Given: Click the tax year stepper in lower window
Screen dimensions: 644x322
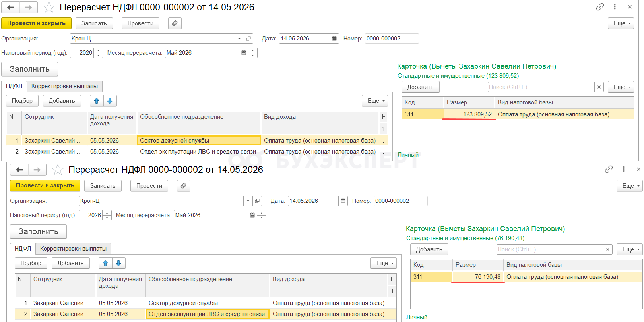Looking at the screenshot, I should [107, 215].
